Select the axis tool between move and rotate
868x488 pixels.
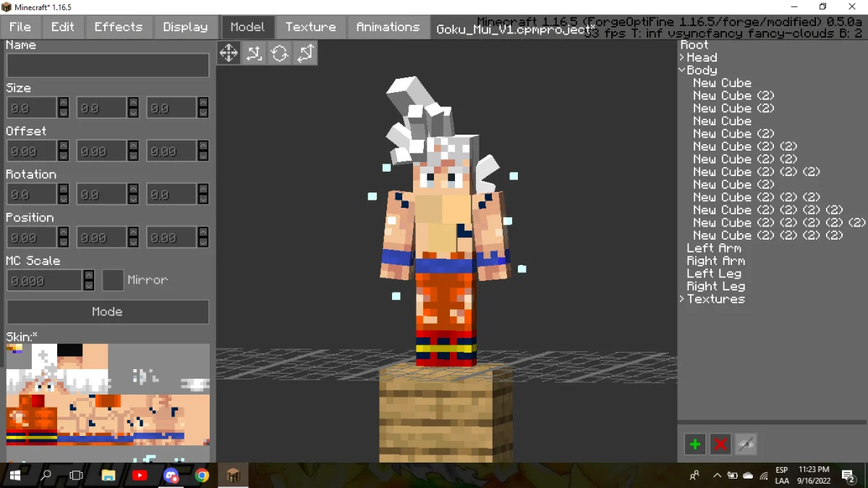[x=254, y=53]
